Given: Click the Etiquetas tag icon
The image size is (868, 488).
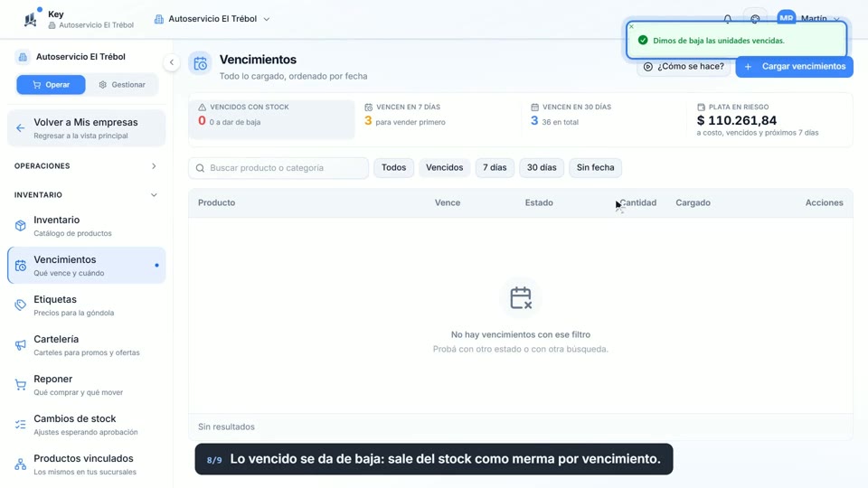Looking at the screenshot, I should coord(21,305).
